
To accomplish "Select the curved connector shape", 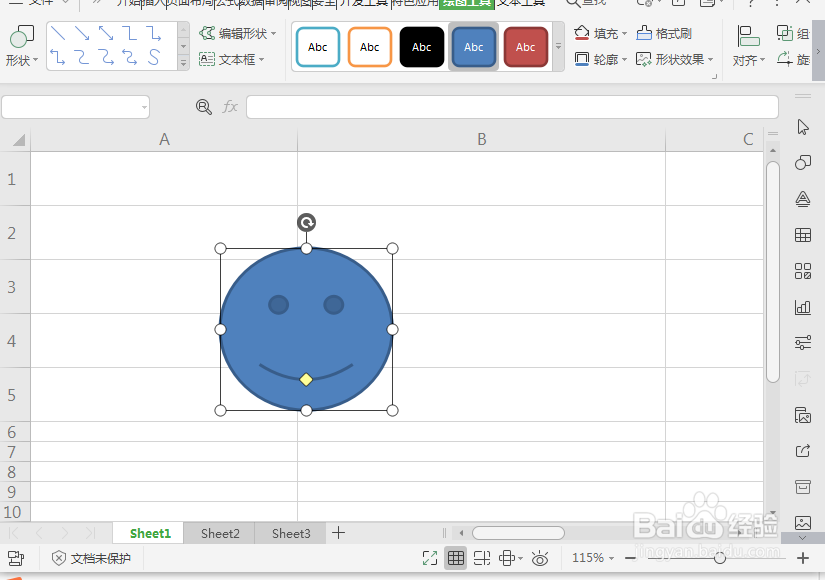I will click(82, 56).
